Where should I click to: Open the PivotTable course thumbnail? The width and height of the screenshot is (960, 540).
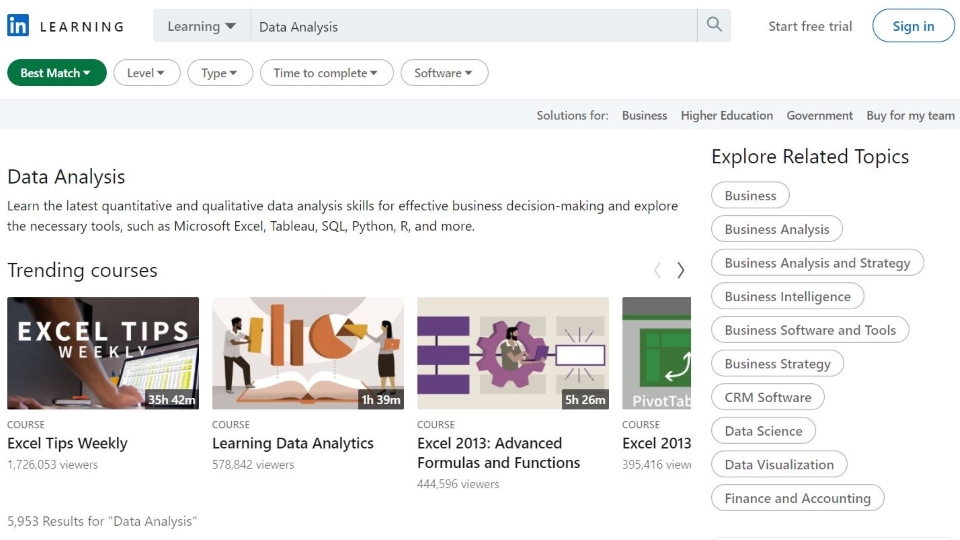click(x=656, y=353)
